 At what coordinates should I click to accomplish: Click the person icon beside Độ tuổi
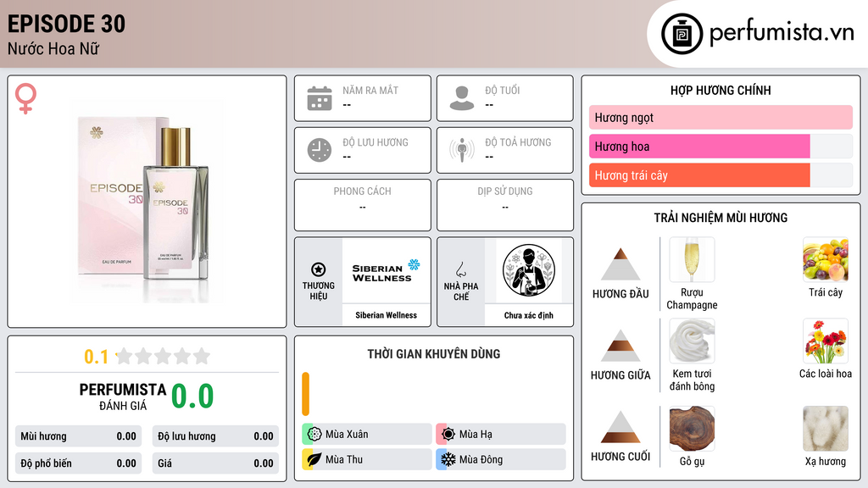[x=462, y=98]
